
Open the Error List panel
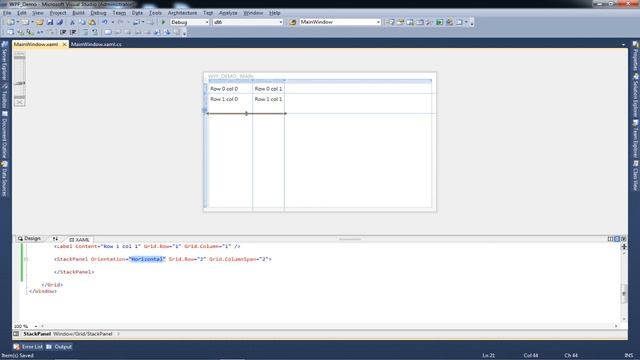coord(28,347)
